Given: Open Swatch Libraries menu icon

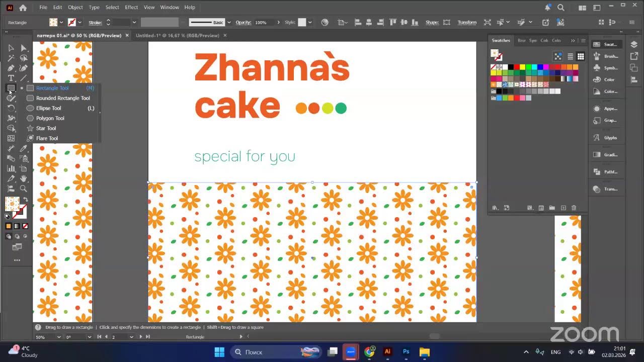Looking at the screenshot, I should point(495,208).
